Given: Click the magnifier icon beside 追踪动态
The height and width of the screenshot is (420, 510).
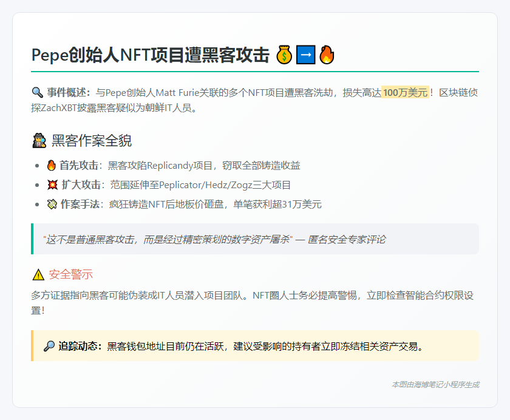Looking at the screenshot, I should [x=49, y=346].
